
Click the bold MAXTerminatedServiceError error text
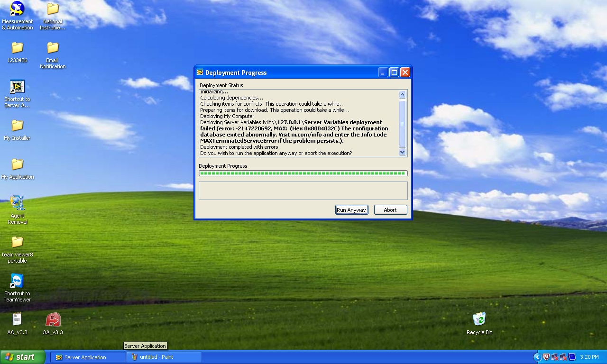click(272, 141)
